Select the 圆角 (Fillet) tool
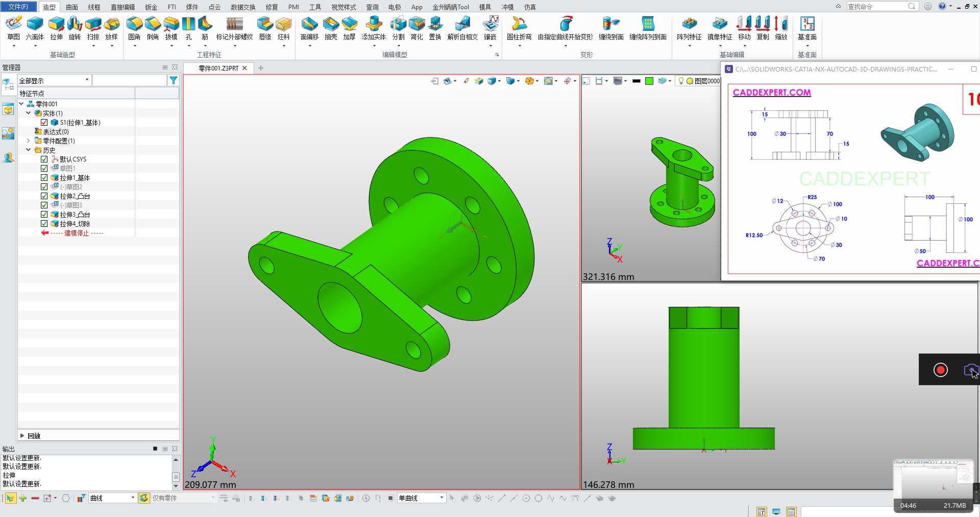Viewport: 980px width, 517px height. click(x=134, y=28)
